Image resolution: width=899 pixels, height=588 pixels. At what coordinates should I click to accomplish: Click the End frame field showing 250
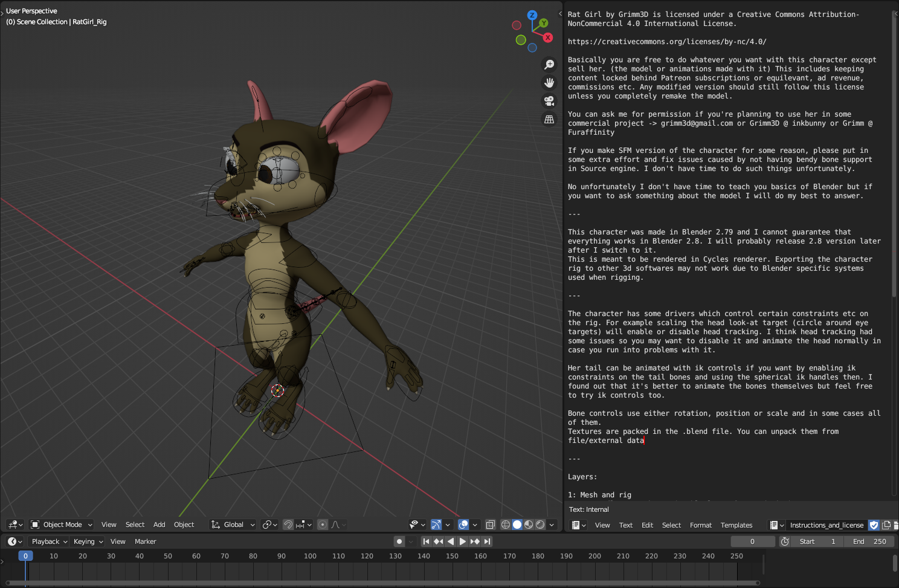click(870, 541)
